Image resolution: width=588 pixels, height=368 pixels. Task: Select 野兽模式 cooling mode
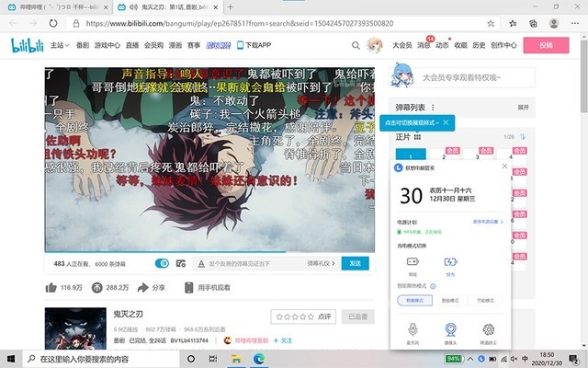414,301
